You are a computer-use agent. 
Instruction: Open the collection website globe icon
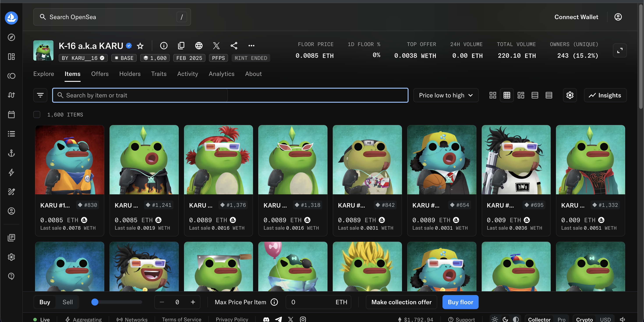(x=199, y=46)
